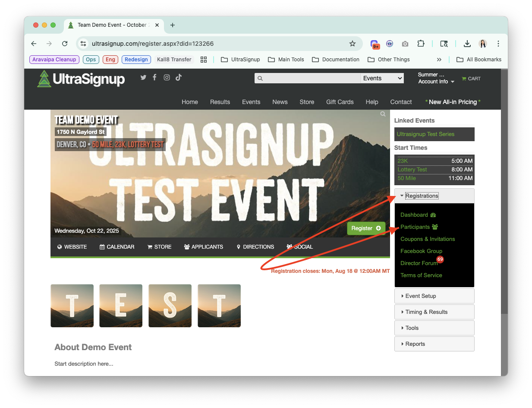Show more bookmarks with the chevron

pyautogui.click(x=439, y=60)
